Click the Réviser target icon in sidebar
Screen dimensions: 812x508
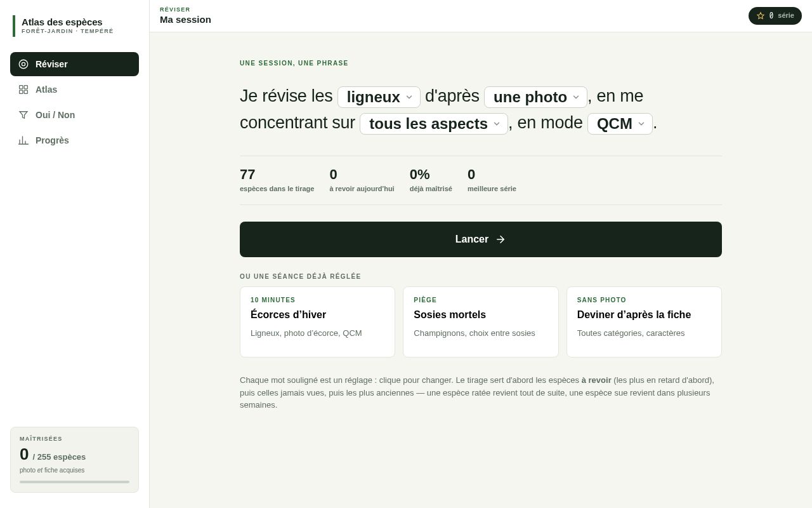[x=23, y=64]
